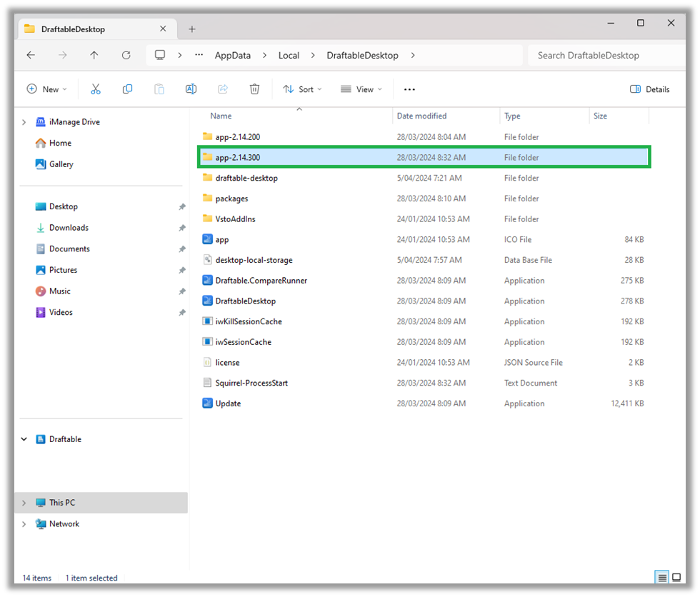Expand the Network tree node

[x=24, y=524]
